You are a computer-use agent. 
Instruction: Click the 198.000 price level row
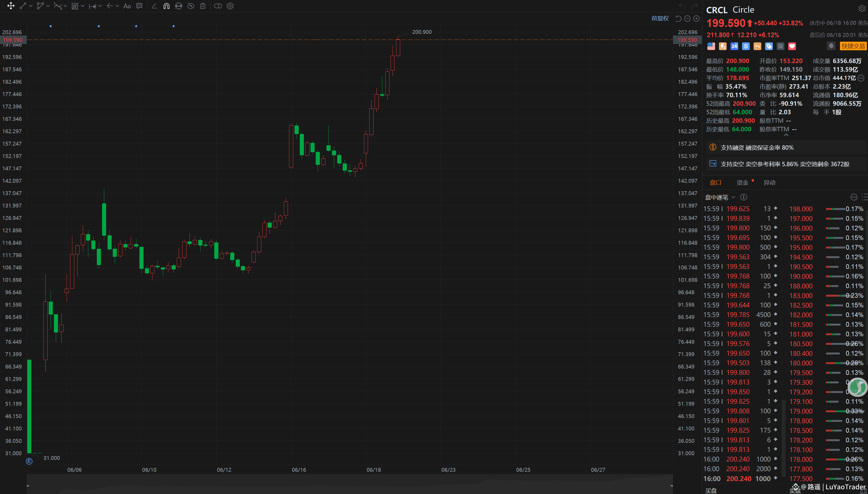pos(826,209)
